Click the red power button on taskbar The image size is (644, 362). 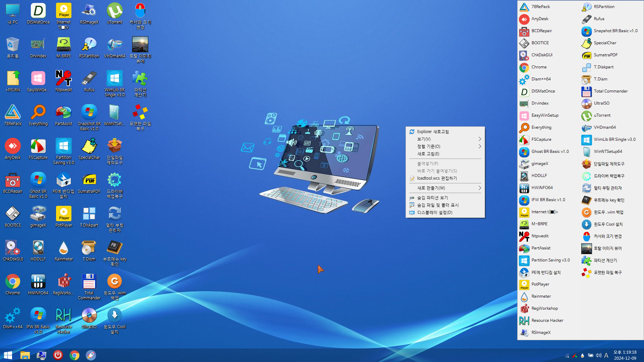coord(58,355)
